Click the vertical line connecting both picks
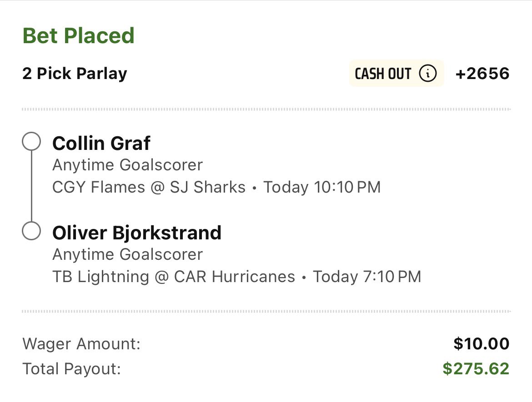Screen dimensions: 532x402 (x=31, y=186)
